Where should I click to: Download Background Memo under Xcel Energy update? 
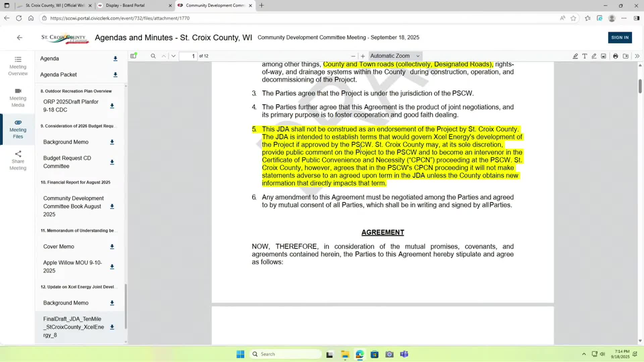tap(112, 303)
